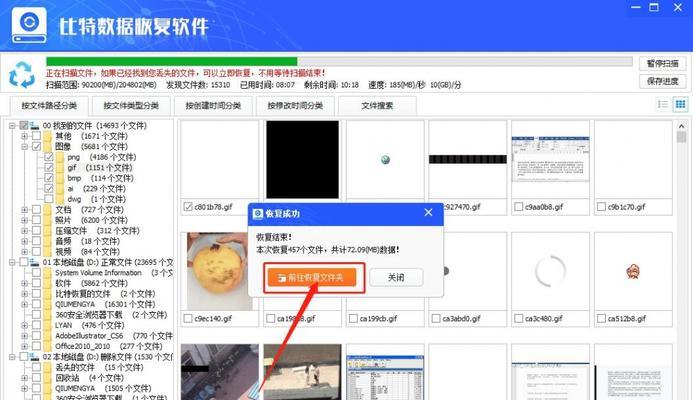Click drive icon of 01 本地磁盘 正常文件
The width and height of the screenshot is (693, 400).
(34, 262)
